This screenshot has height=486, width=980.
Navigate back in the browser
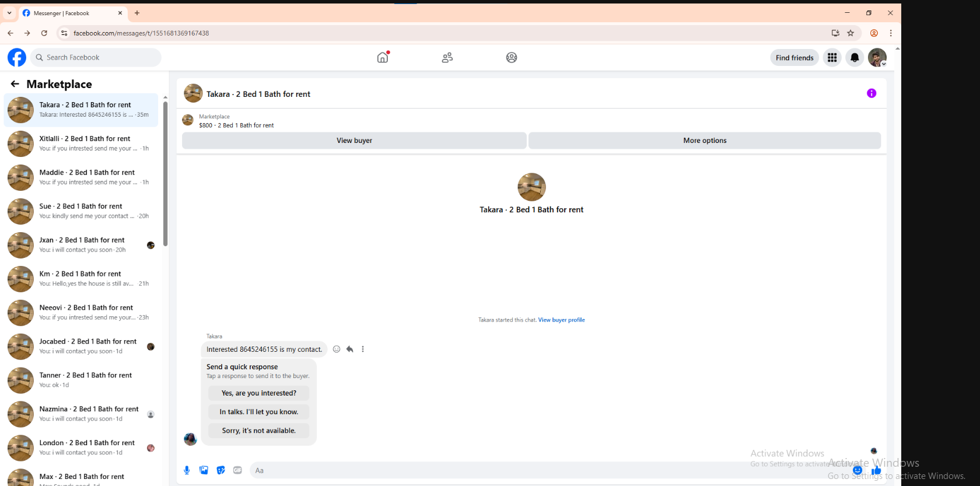point(10,33)
